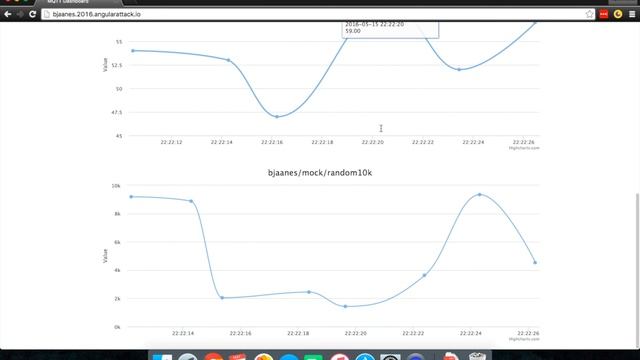
Task: Click upper chart data point near value 53
Action: tap(229, 60)
